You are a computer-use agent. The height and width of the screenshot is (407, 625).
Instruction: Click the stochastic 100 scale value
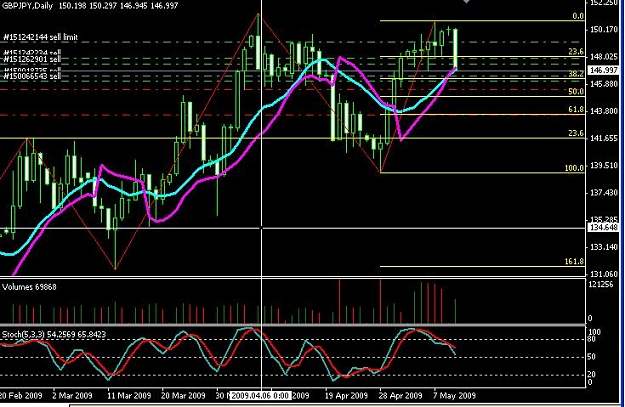[595, 332]
